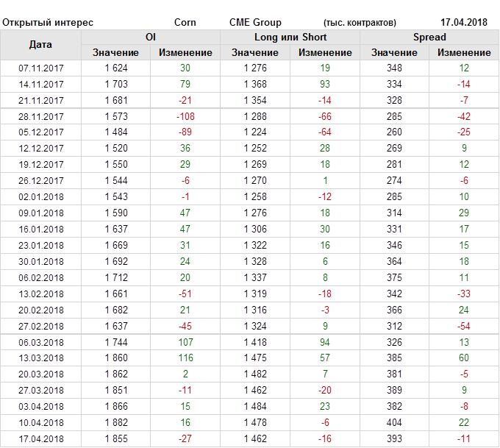This screenshot has height=448, width=500.
Task: Click the CME Group title label
Action: click(x=255, y=22)
